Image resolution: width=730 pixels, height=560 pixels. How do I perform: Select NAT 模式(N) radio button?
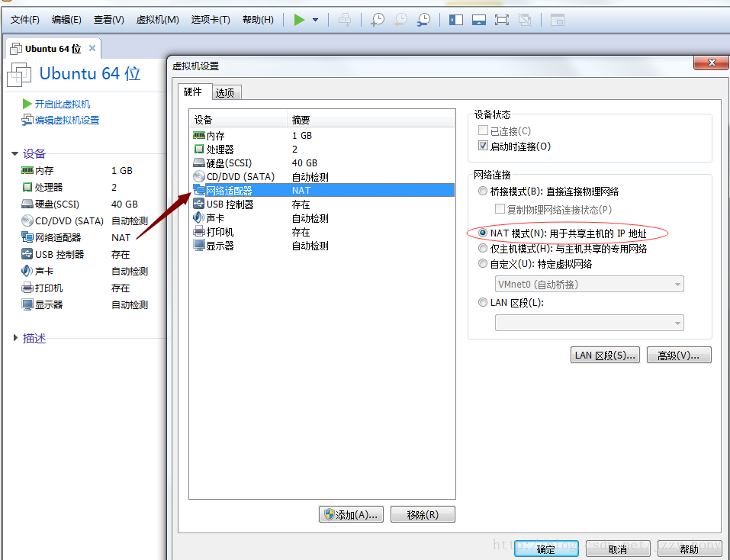(x=483, y=233)
